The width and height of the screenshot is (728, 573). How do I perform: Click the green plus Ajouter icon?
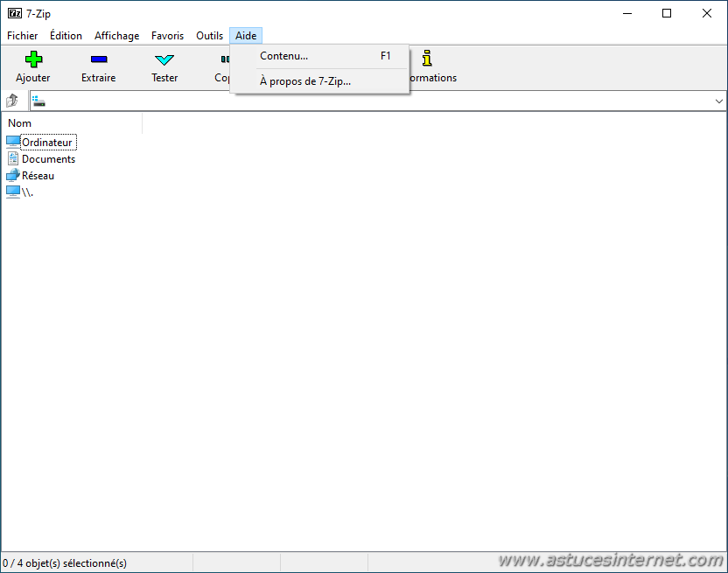(33, 59)
